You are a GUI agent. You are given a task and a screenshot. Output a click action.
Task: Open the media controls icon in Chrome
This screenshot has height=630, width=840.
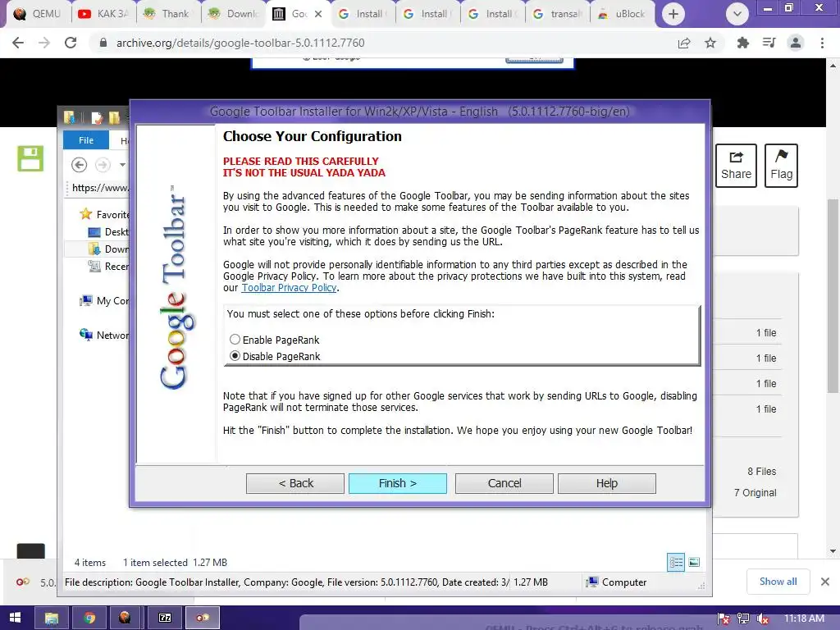pos(769,43)
